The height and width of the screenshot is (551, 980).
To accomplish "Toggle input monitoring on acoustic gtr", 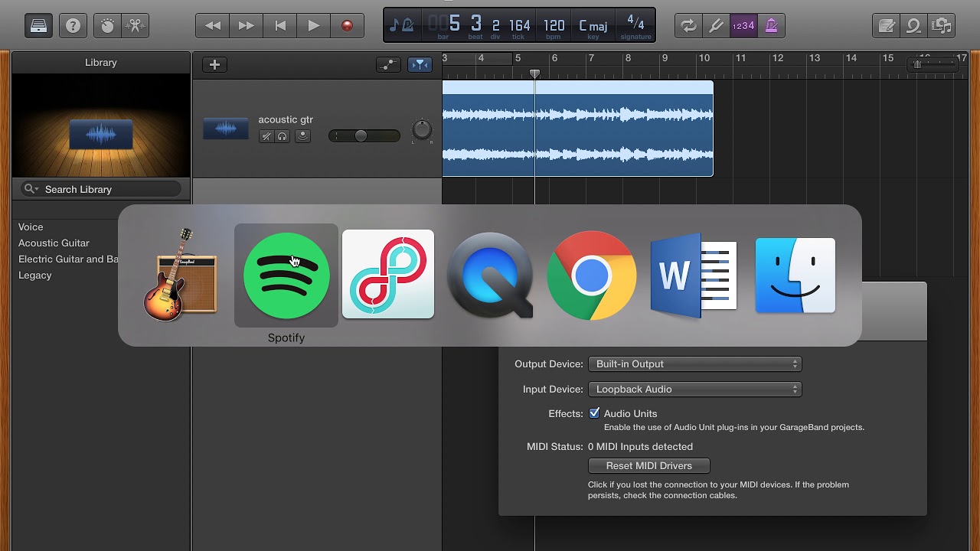I will coord(303,136).
